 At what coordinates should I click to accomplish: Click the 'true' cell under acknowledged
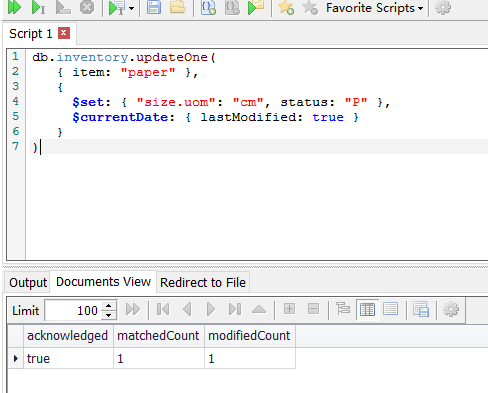click(x=68, y=359)
